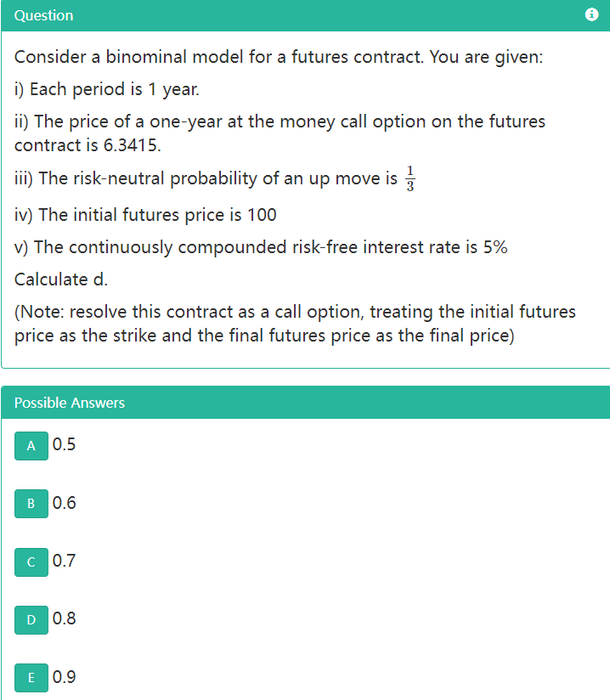The height and width of the screenshot is (700, 610).
Task: Select answer option 0.7
Action: (x=63, y=561)
